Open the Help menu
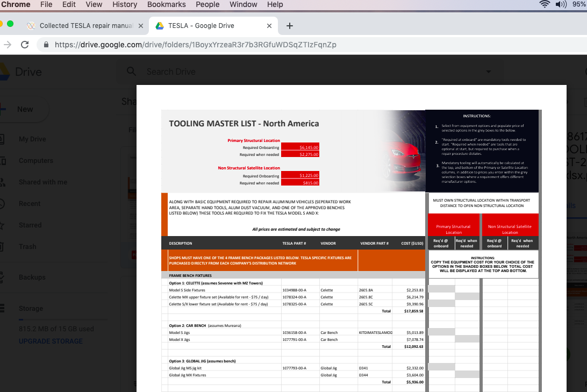587x392 pixels. click(275, 4)
